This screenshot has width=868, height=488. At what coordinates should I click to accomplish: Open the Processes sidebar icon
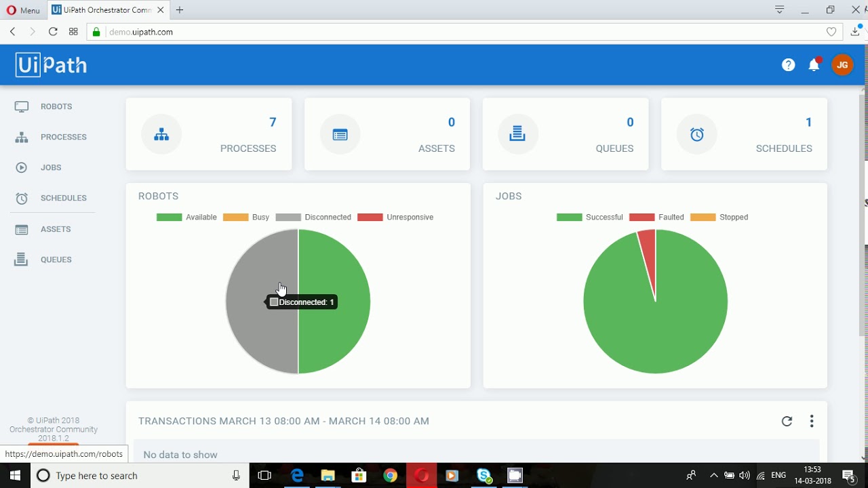coord(22,137)
